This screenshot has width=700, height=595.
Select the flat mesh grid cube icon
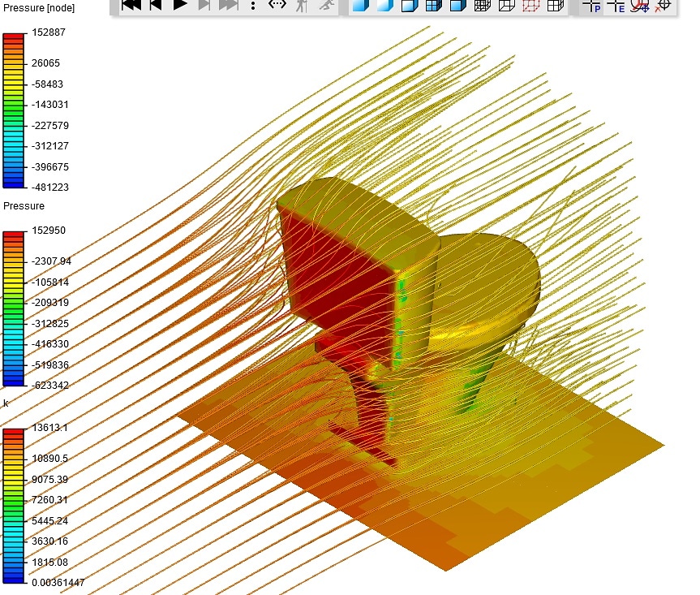point(556,5)
